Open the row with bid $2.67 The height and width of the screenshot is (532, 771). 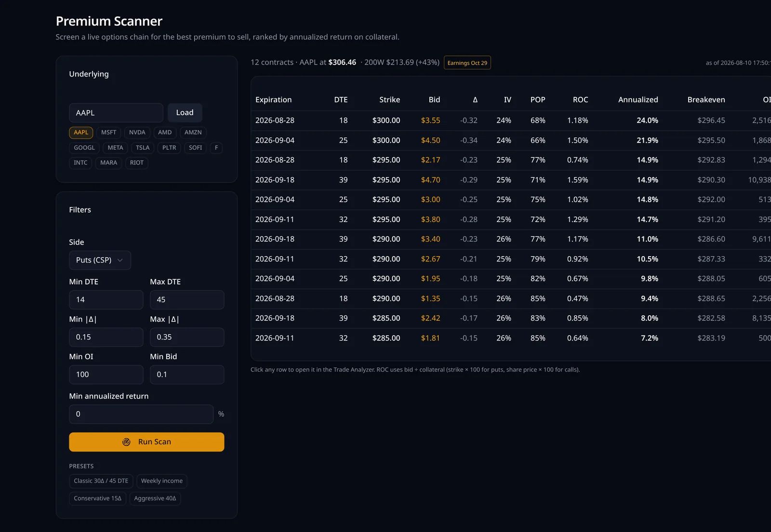(511, 259)
